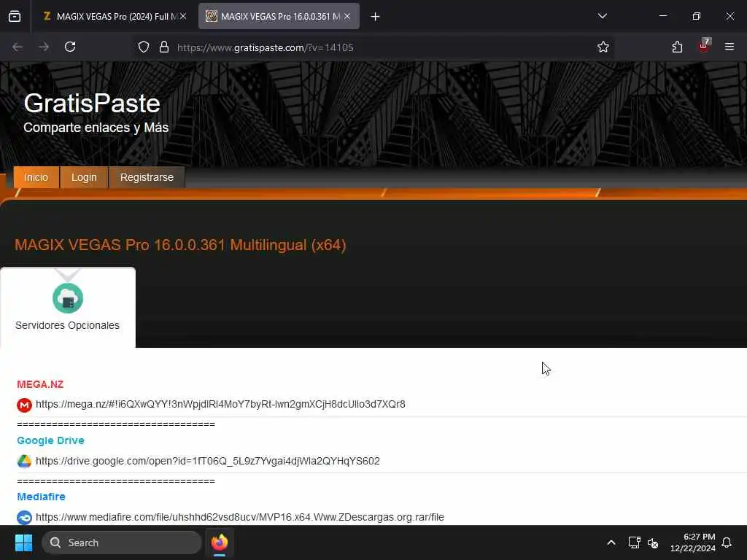Expand the list all tabs chevron

coord(602,16)
